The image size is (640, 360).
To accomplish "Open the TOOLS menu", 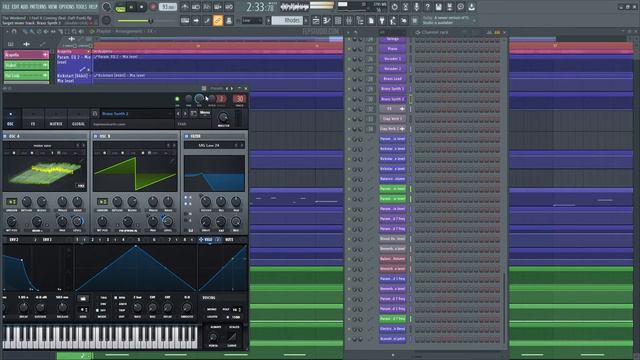I will (x=82, y=7).
